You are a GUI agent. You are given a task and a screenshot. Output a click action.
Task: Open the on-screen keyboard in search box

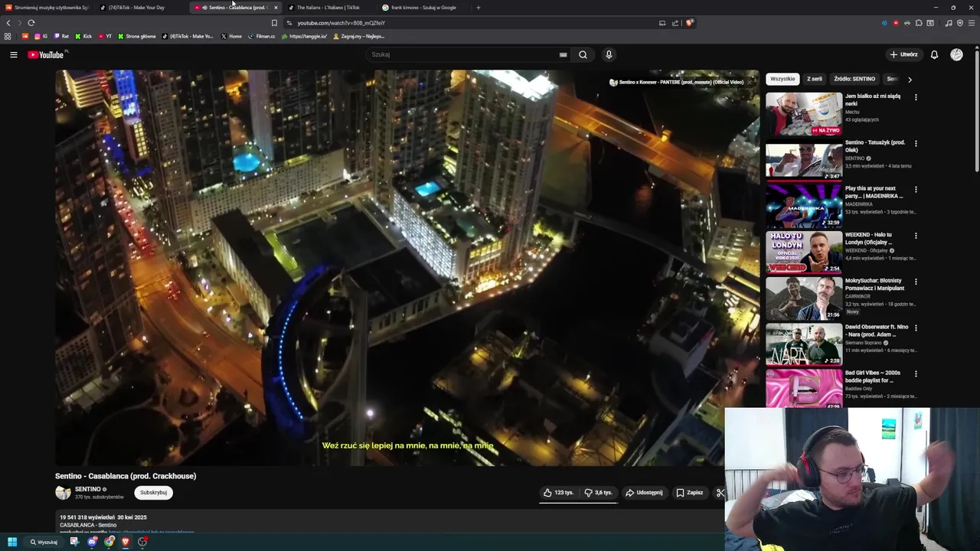[x=563, y=54]
